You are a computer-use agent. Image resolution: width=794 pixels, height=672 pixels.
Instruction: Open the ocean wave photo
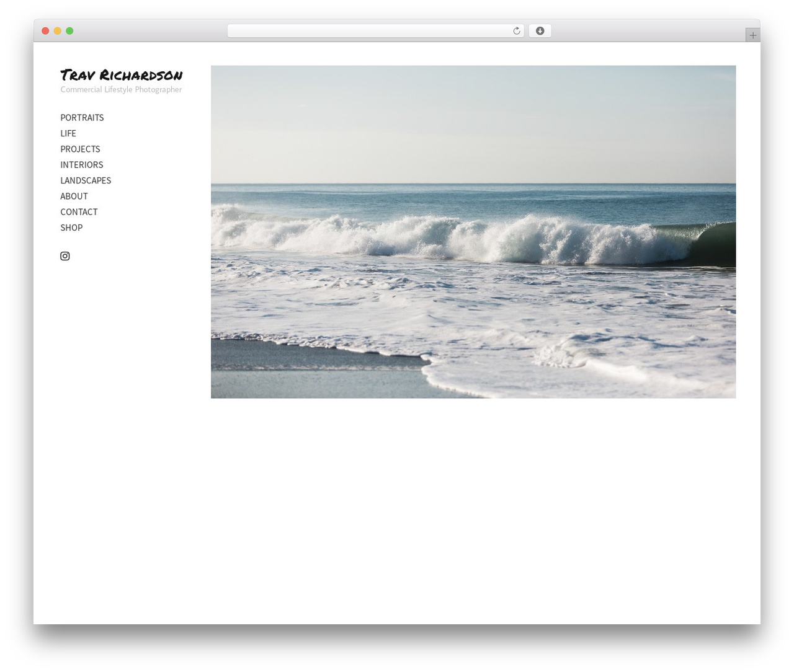point(473,232)
